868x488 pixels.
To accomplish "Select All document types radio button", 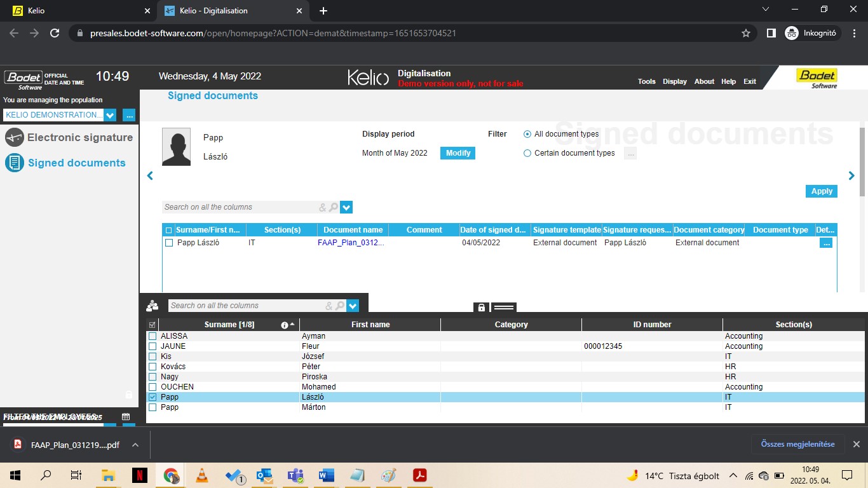I will coord(527,134).
